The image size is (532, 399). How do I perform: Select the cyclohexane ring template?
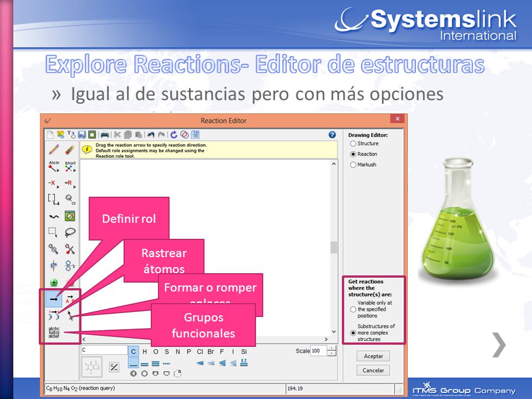(144, 374)
